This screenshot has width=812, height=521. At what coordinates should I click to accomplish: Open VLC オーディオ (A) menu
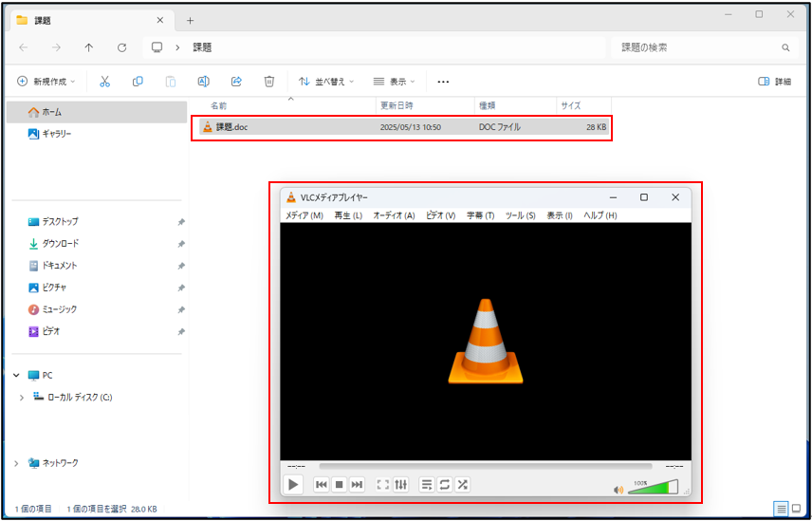(394, 215)
